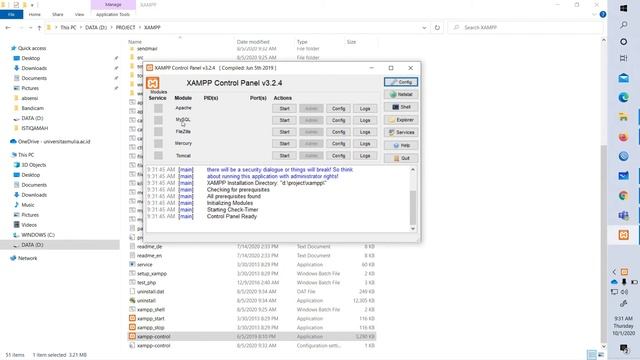This screenshot has width=640, height=360.
Task: Toggle the FileZilla service checkbox
Action: pyautogui.click(x=158, y=132)
